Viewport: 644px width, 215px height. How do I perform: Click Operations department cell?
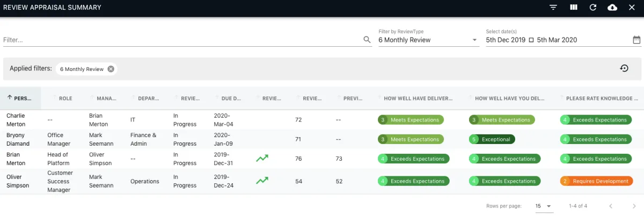pos(145,182)
